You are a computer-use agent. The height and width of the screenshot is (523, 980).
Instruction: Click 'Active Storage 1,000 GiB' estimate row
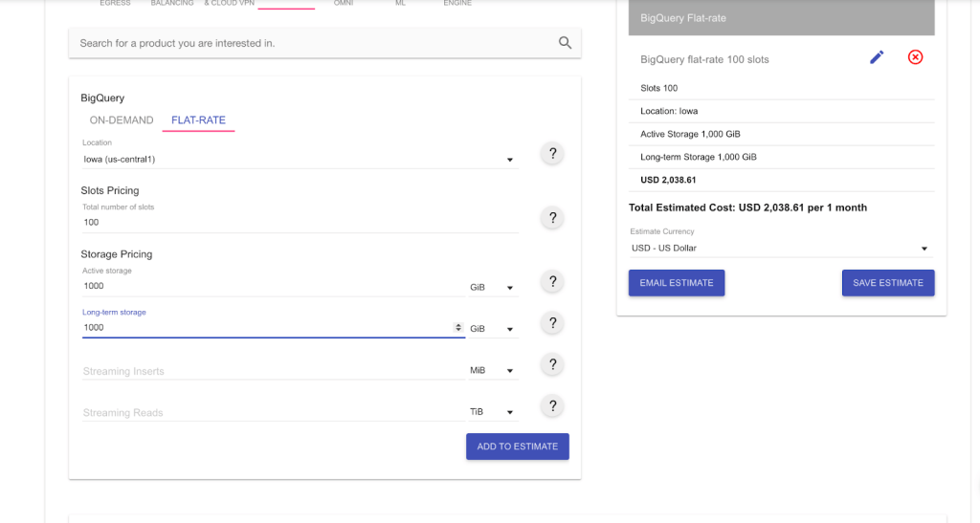pyautogui.click(x=781, y=134)
